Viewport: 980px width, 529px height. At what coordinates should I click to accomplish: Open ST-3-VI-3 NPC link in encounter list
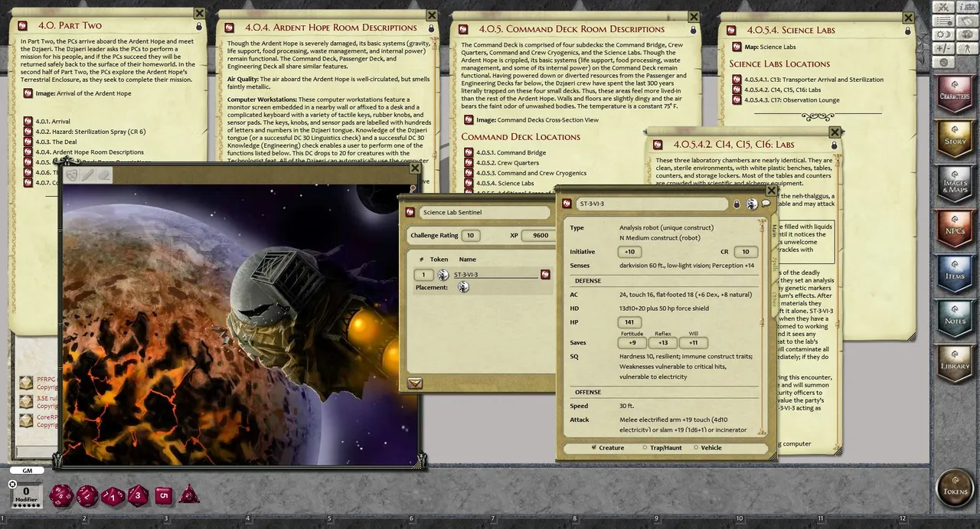click(x=545, y=274)
